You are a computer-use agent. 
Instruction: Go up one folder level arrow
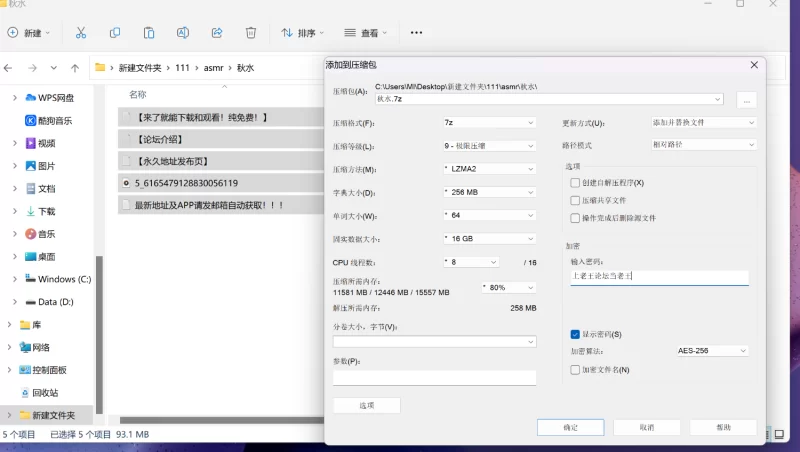(x=75, y=68)
